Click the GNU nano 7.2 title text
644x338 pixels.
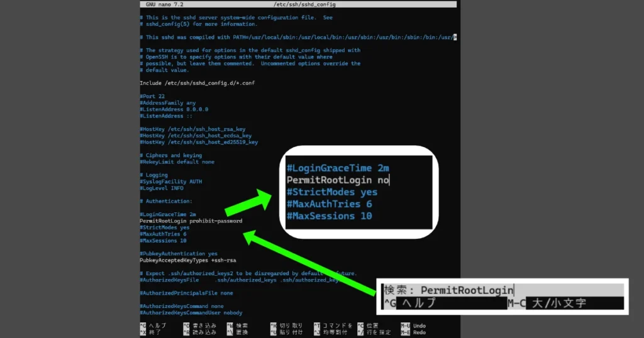[x=165, y=4]
